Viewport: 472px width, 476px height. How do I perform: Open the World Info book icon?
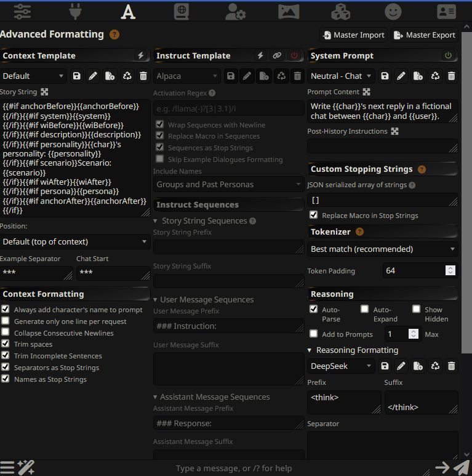181,11
